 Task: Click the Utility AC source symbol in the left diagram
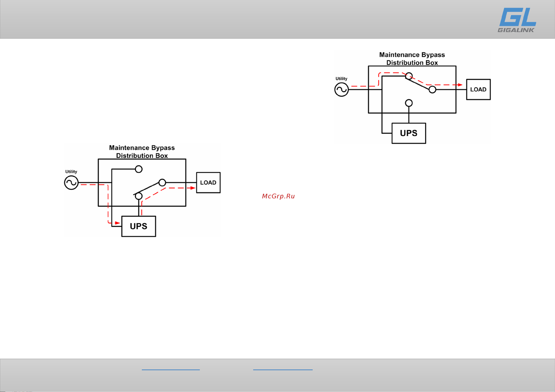coord(71,183)
